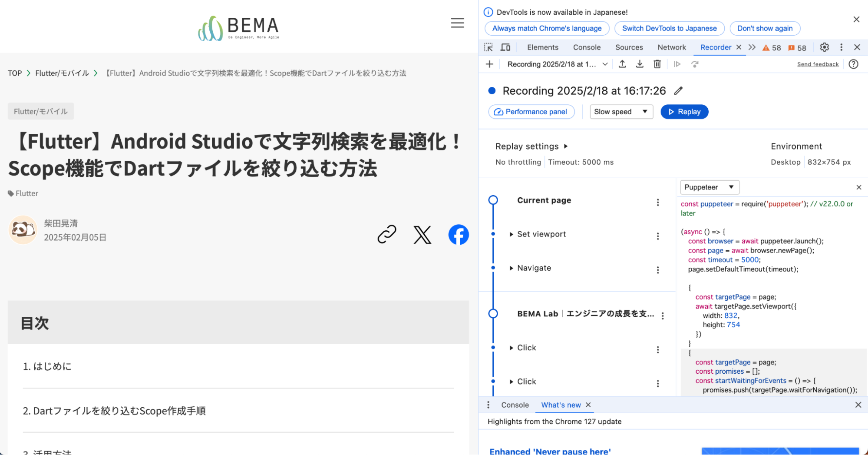
Task: Switch to the Network tab
Action: click(x=671, y=47)
